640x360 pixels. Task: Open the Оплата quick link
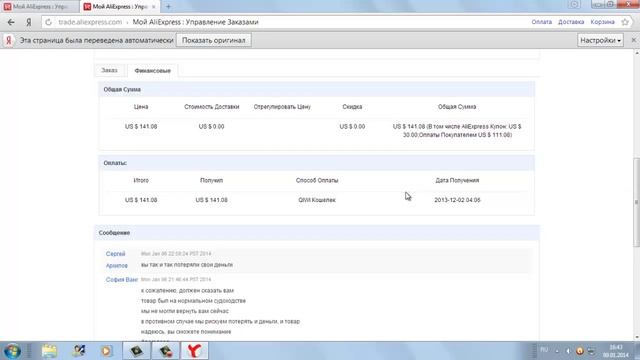(542, 22)
